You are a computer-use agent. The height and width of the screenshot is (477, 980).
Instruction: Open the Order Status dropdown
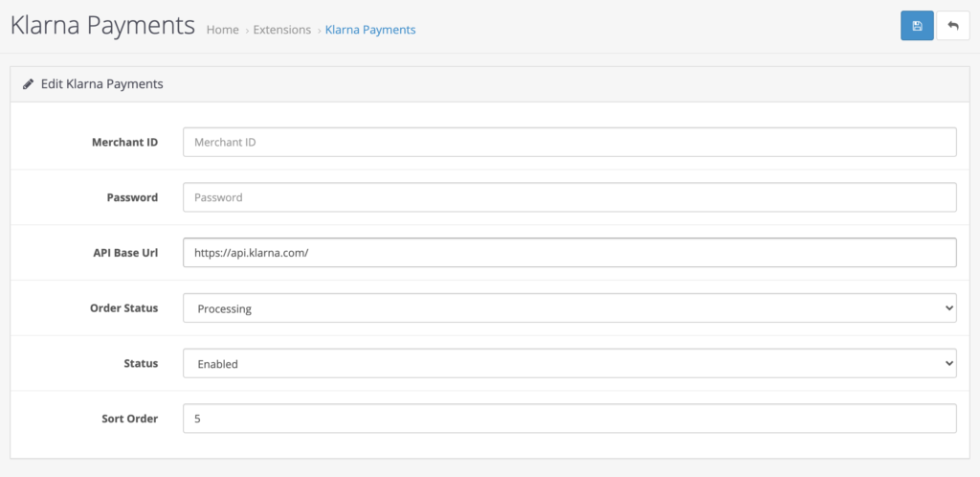[569, 308]
